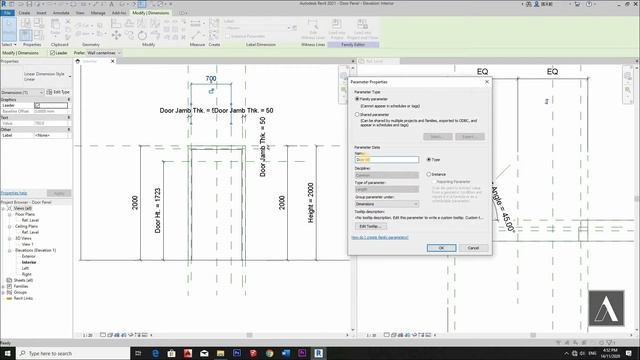This screenshot has height=360, width=640.
Task: Collapse the Views (all) node
Action: (x=3, y=209)
